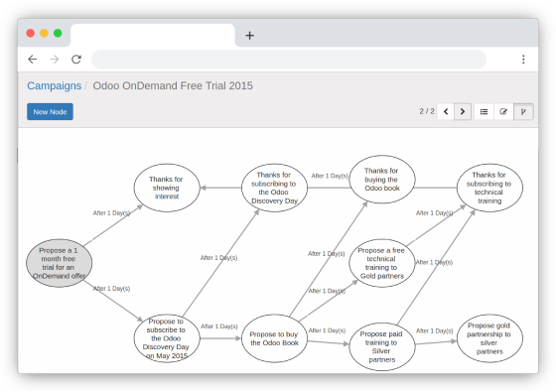Select the Propose to buy Odoo Book node
The image size is (556, 392).
pos(274,338)
